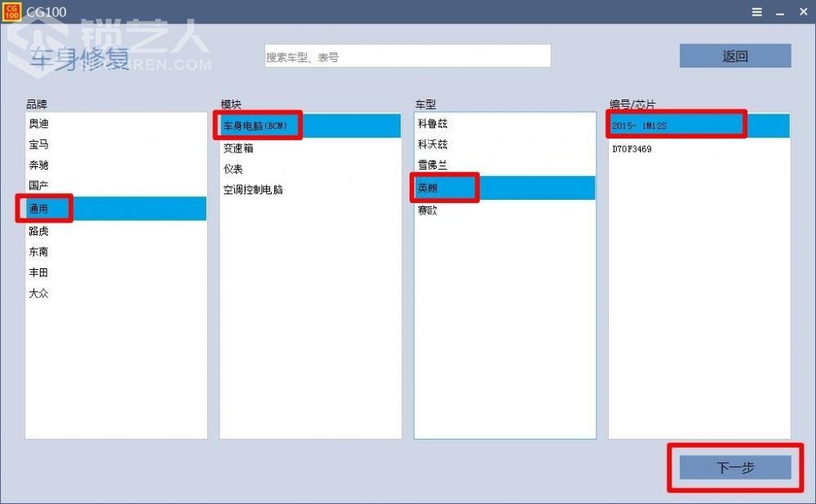Close the CG100 window
The height and width of the screenshot is (504, 816).
tap(804, 11)
